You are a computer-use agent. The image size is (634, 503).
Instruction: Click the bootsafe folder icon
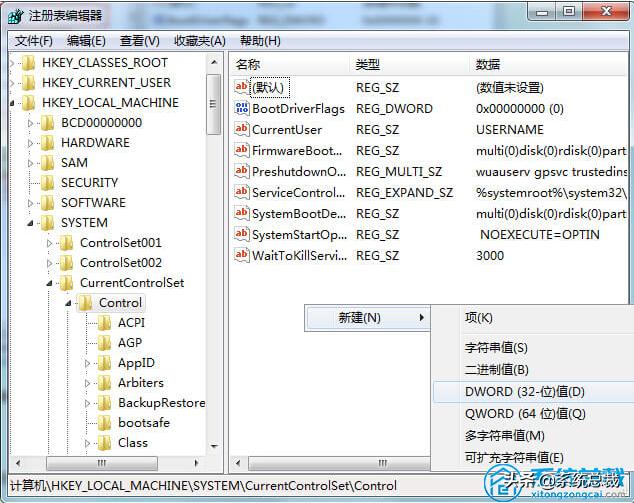[104, 423]
